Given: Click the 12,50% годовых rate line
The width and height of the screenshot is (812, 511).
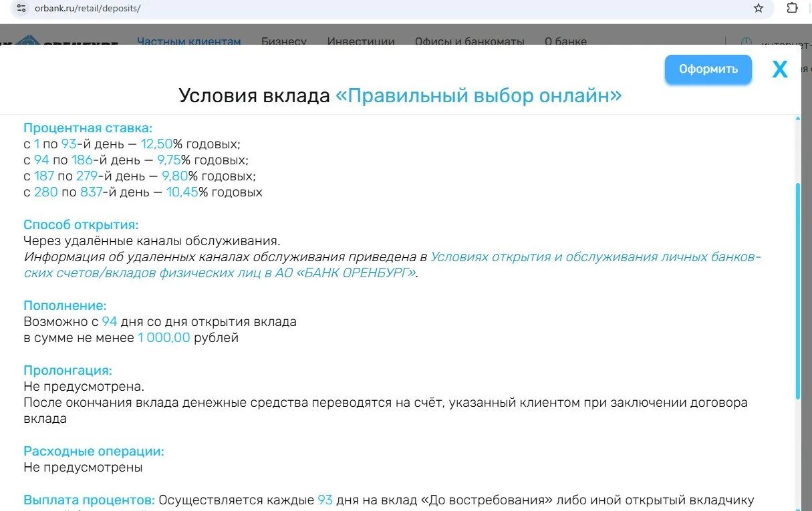Looking at the screenshot, I should [x=132, y=144].
